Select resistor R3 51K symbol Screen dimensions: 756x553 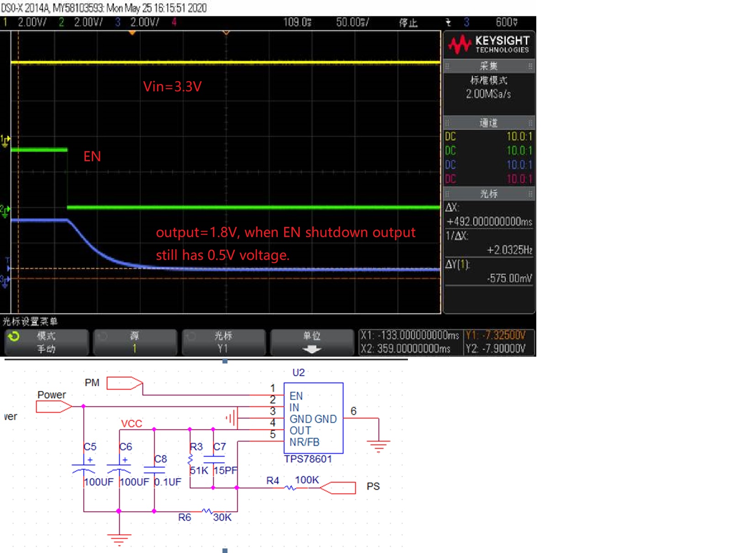[190, 459]
